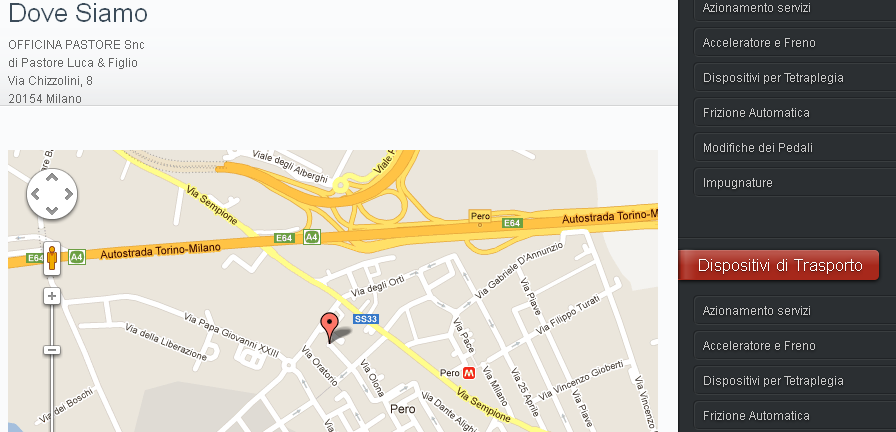Screen dimensions: 896x432
Task: Open the lower Dispositivi per Tetraplegia item
Action: pyautogui.click(x=795, y=381)
